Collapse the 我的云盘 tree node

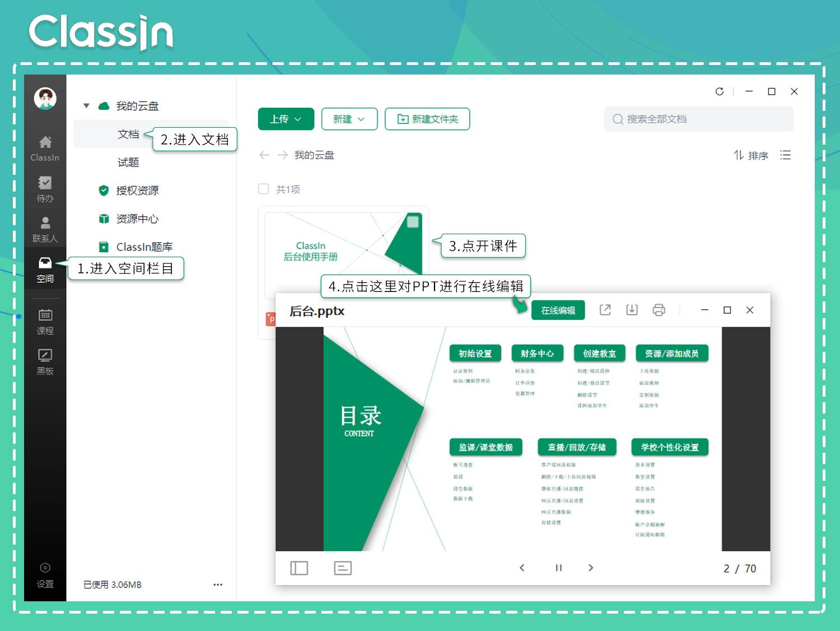pos(86,106)
